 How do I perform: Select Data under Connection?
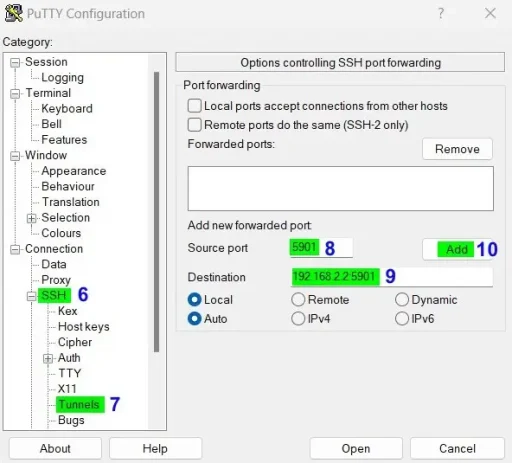(54, 264)
